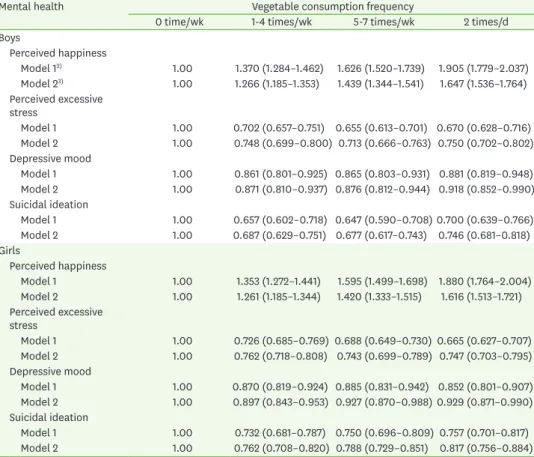Screen dimensions: 534x457
Task: Click value '1.266 (1.185–1.353)'
Action: pos(277,84)
